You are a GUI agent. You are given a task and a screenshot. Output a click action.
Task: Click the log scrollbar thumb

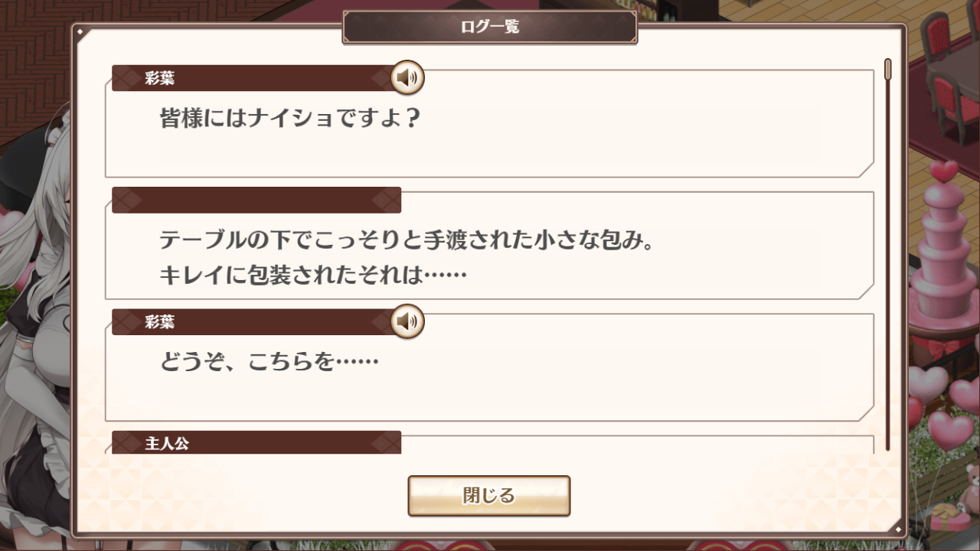click(888, 69)
